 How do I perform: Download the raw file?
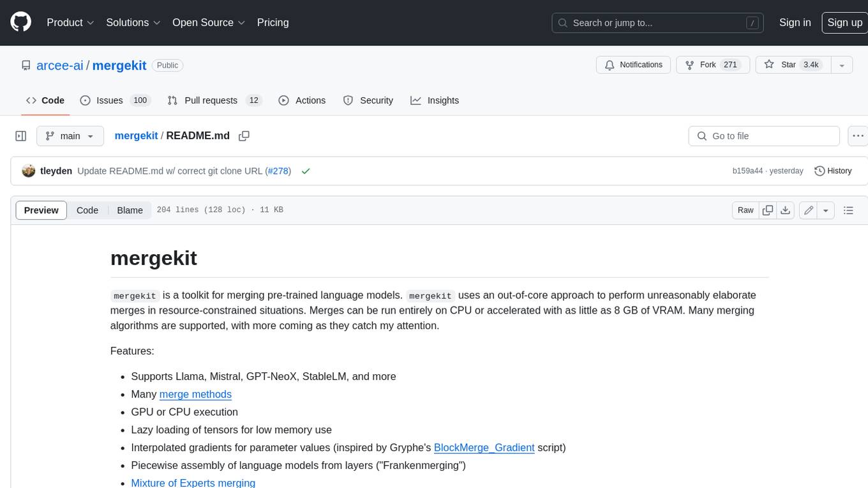[x=786, y=210]
